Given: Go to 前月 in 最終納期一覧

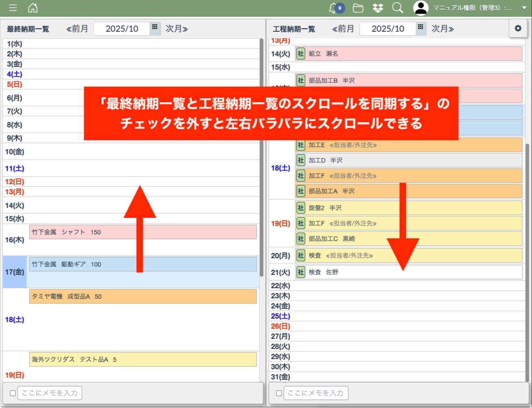Looking at the screenshot, I should pos(77,29).
